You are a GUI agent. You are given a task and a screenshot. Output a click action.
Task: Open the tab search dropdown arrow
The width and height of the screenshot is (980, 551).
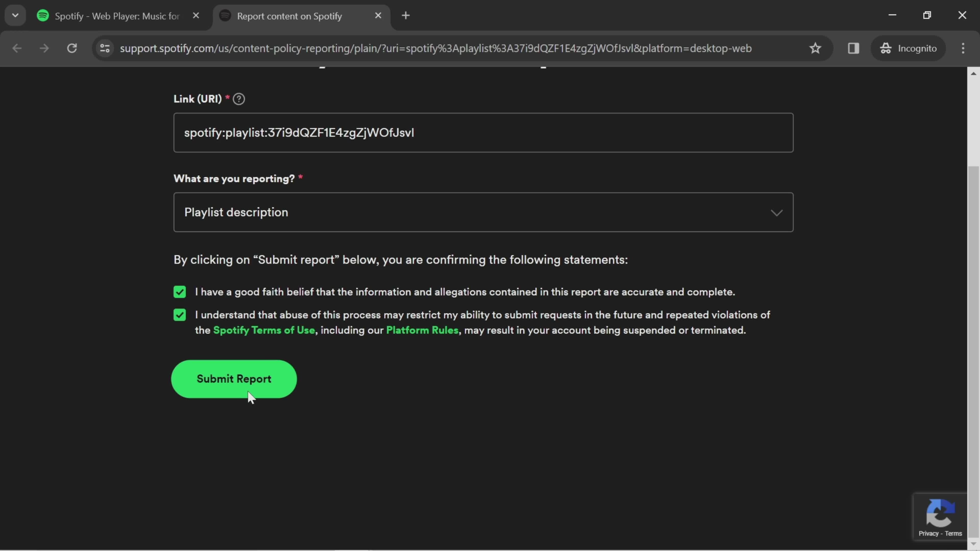coord(15,16)
